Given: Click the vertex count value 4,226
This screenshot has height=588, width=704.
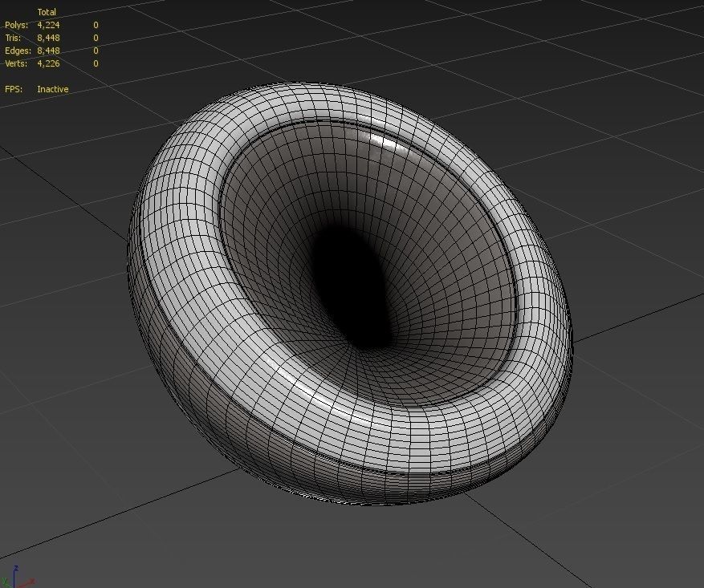Looking at the screenshot, I should (48, 63).
